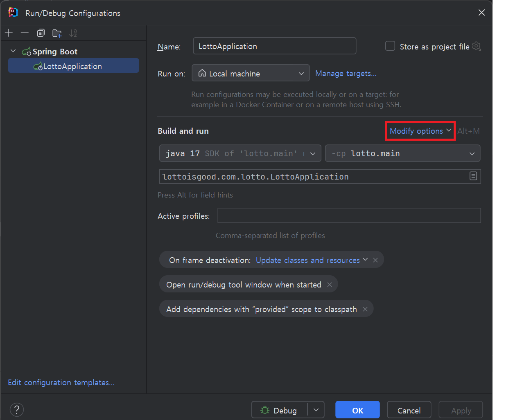
Task: Open Edit configuration templates
Action: coord(61,382)
